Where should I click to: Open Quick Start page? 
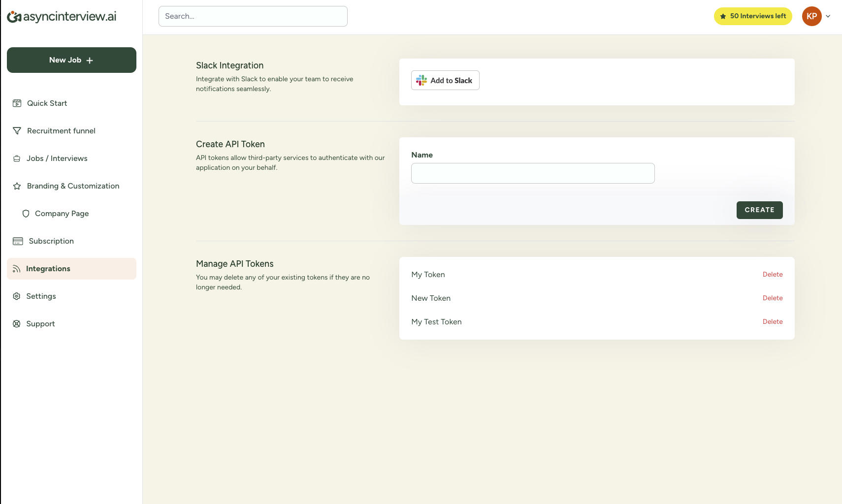click(71, 103)
